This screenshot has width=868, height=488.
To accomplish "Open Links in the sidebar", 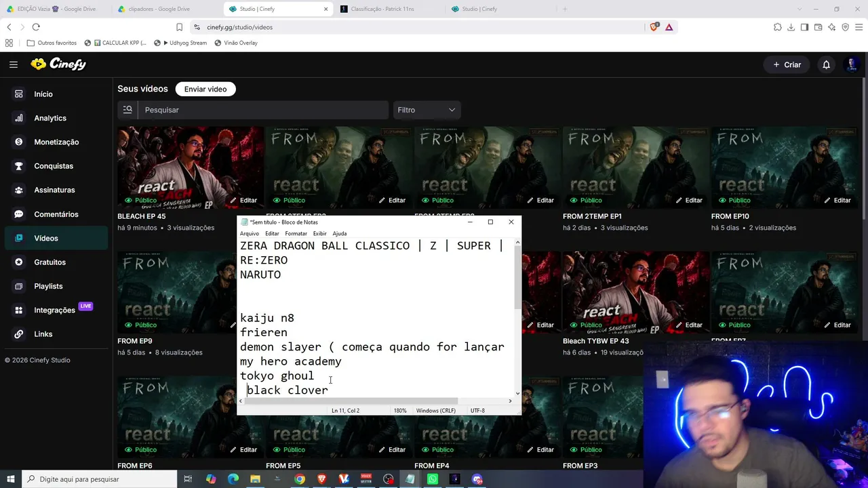I will pos(56,334).
